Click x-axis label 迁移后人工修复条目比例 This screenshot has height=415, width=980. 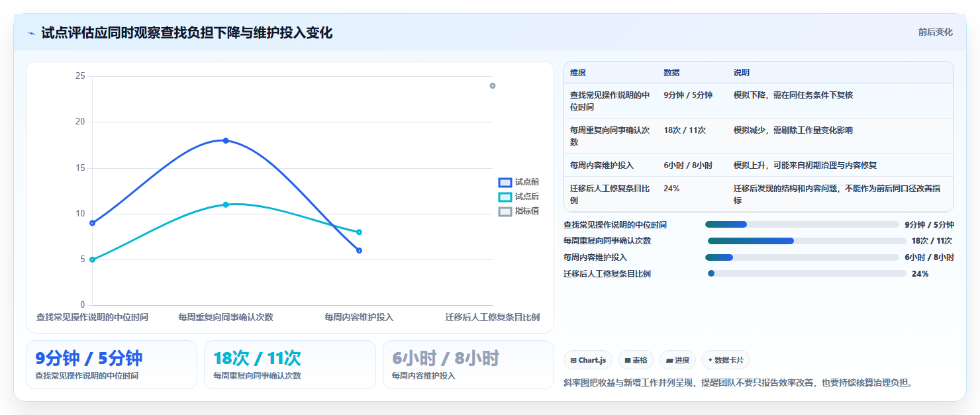493,317
